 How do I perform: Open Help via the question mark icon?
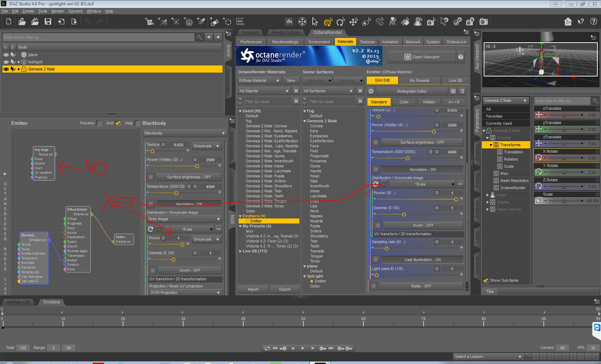click(x=593, y=22)
